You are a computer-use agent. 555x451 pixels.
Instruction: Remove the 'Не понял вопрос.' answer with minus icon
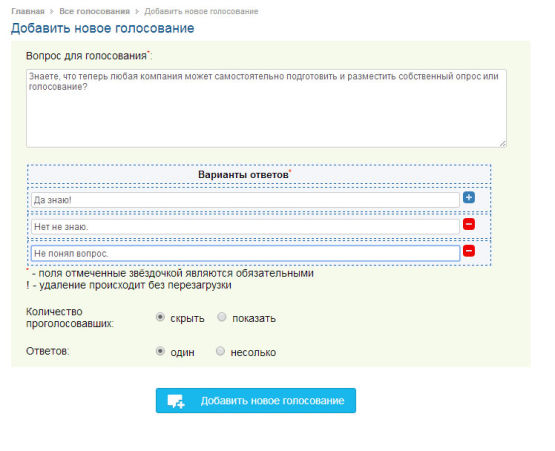(469, 251)
